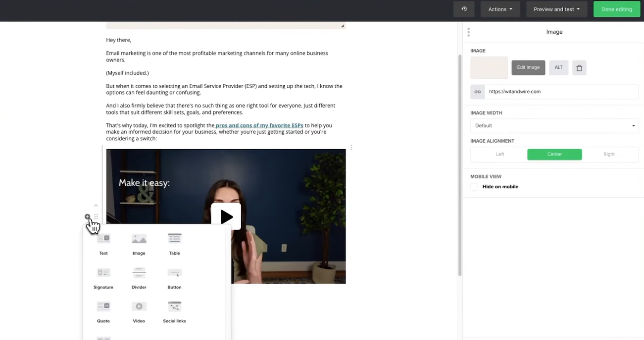Screen dimensions: 644x340
Task: Insert a Quote block
Action: (x=103, y=312)
